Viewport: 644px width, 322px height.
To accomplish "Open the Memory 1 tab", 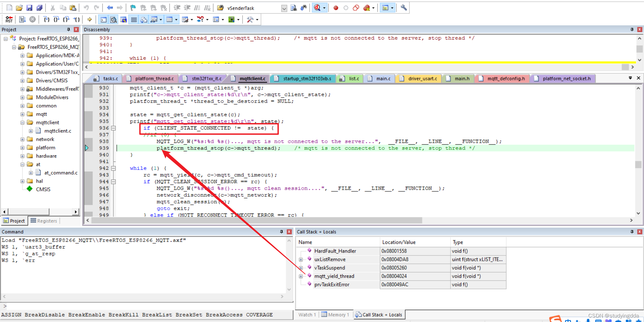I will [336, 314].
